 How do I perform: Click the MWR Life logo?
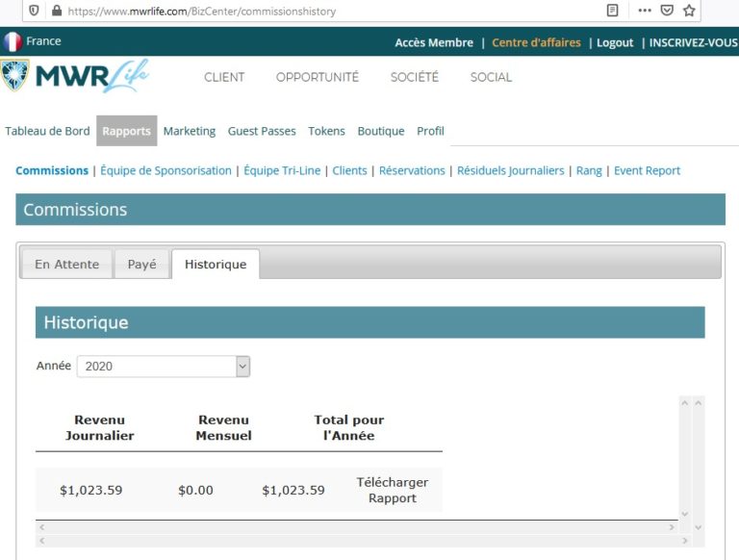pyautogui.click(x=75, y=76)
